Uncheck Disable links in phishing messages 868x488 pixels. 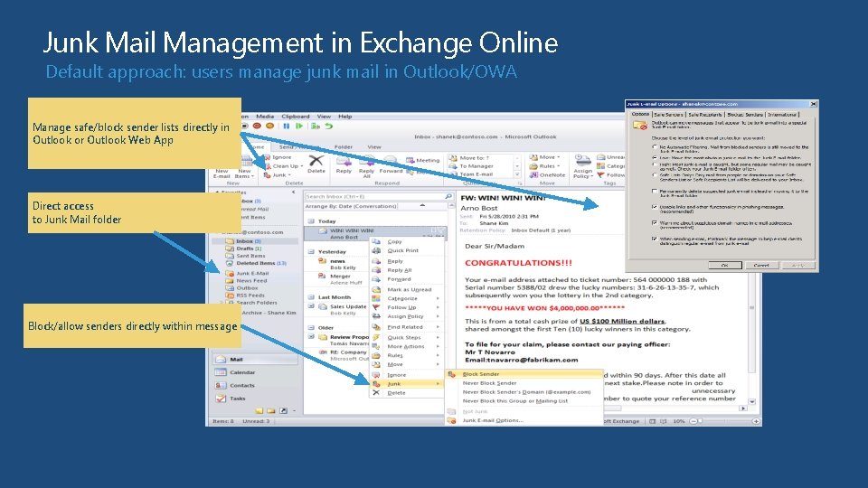click(x=655, y=207)
